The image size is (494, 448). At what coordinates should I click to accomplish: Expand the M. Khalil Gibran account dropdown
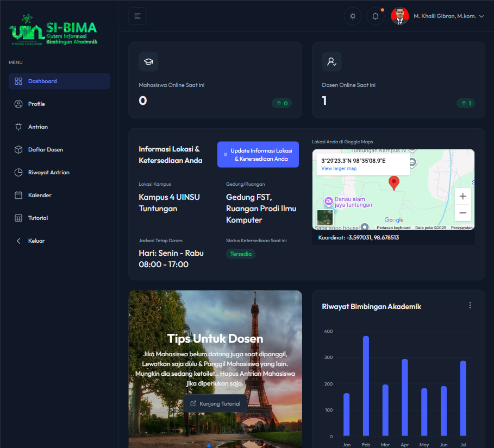[x=449, y=16]
